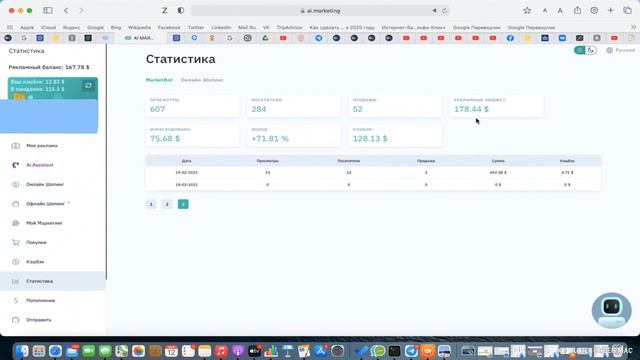Click the 607 views stat card
Image resolution: width=640 pixels, height=360 pixels.
tap(192, 106)
